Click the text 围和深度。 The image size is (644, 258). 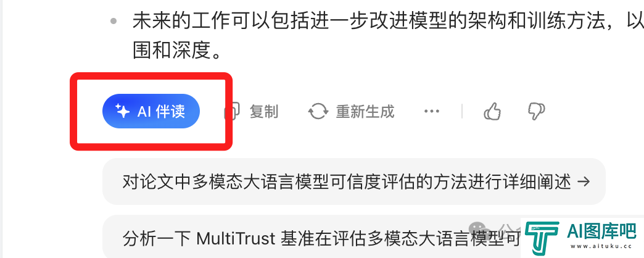coord(178,50)
